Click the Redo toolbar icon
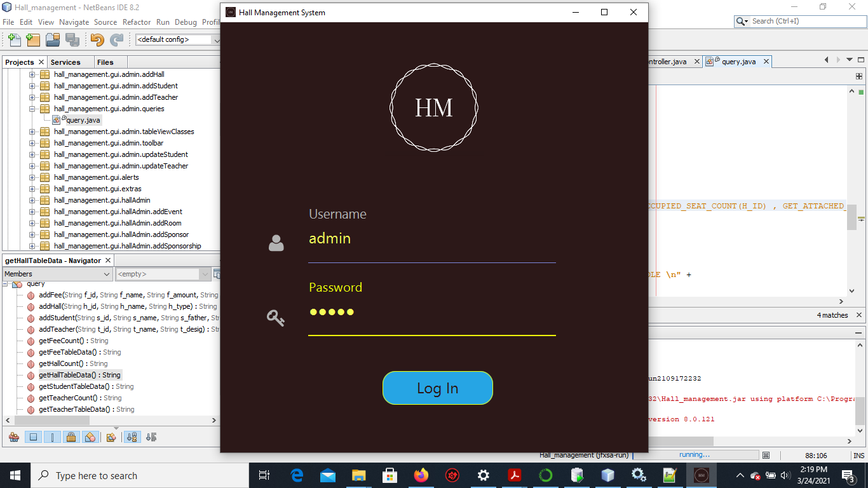 [117, 39]
